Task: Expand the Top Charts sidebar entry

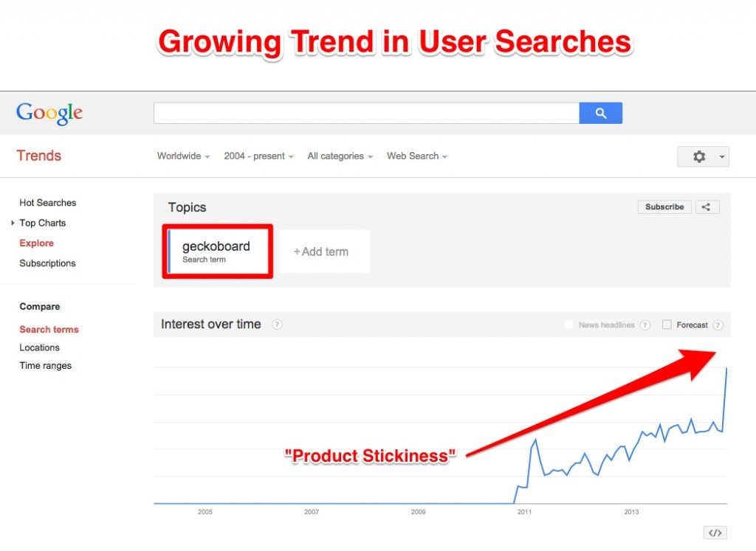Action: (42, 223)
